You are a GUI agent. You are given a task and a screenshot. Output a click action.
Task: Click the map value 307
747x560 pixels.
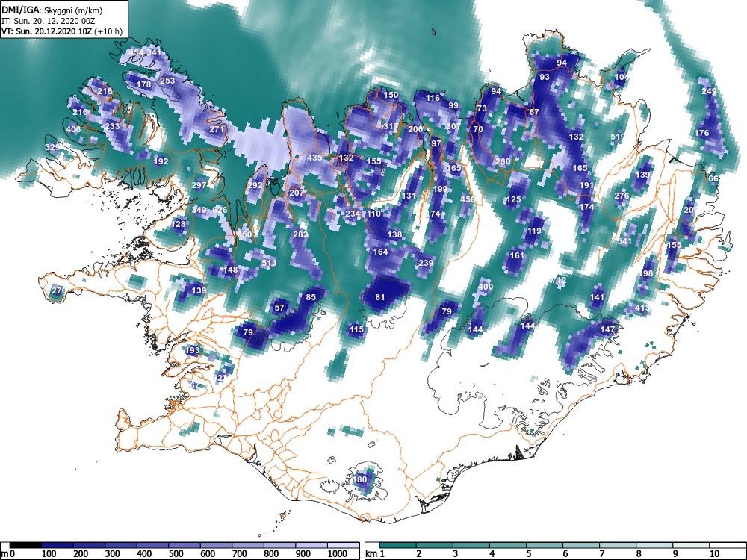(453, 126)
